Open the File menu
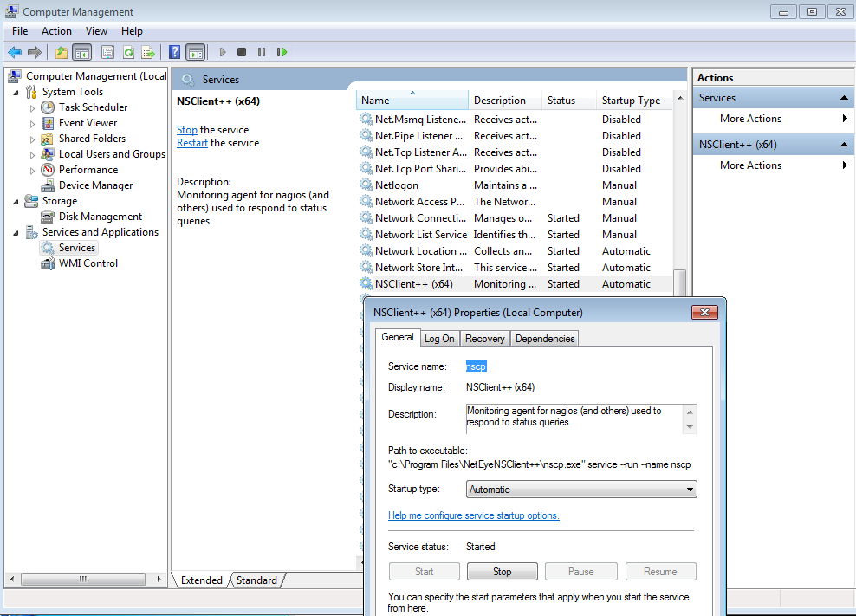Image resolution: width=856 pixels, height=616 pixels. click(x=20, y=31)
